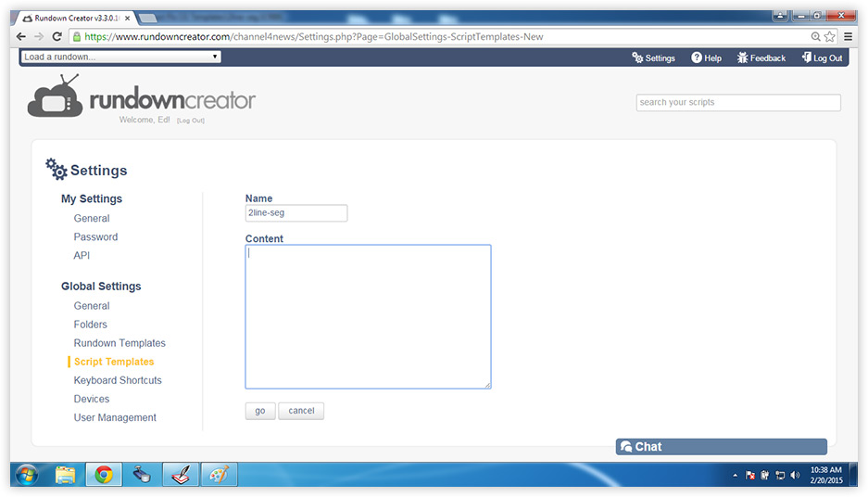This screenshot has width=868, height=497.
Task: Reload the page with the refresh icon
Action: 57,36
